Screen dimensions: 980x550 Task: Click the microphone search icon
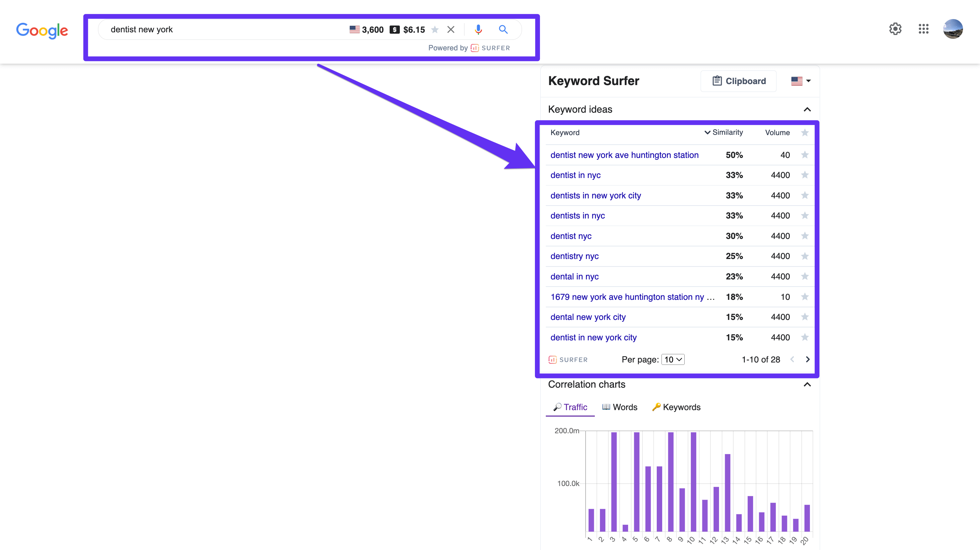point(478,29)
